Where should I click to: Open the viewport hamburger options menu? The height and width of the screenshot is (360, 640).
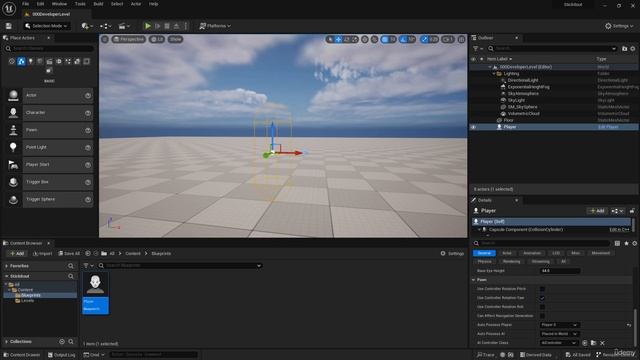(105, 39)
